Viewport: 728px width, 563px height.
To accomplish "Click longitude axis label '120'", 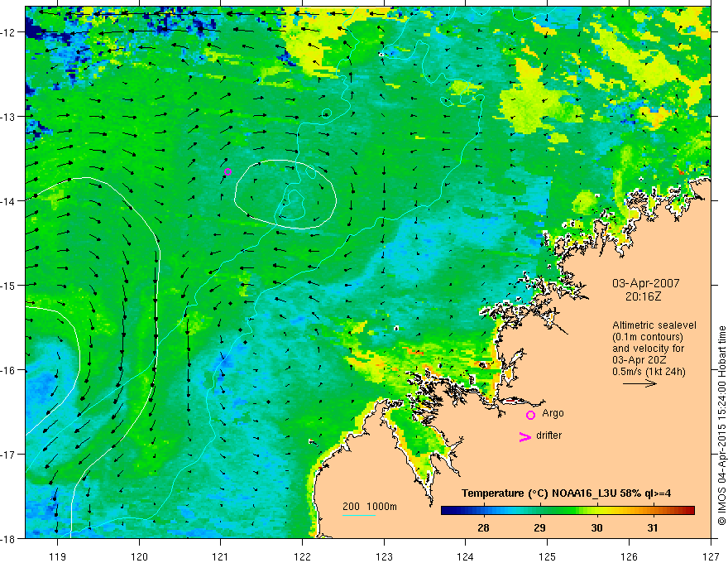I will click(x=139, y=556).
